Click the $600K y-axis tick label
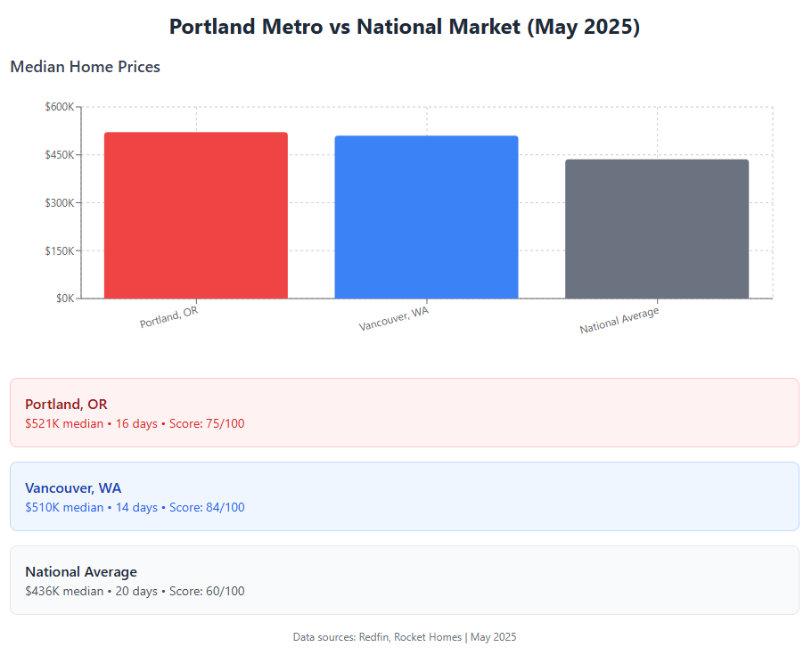This screenshot has width=812, height=655. pos(60,107)
